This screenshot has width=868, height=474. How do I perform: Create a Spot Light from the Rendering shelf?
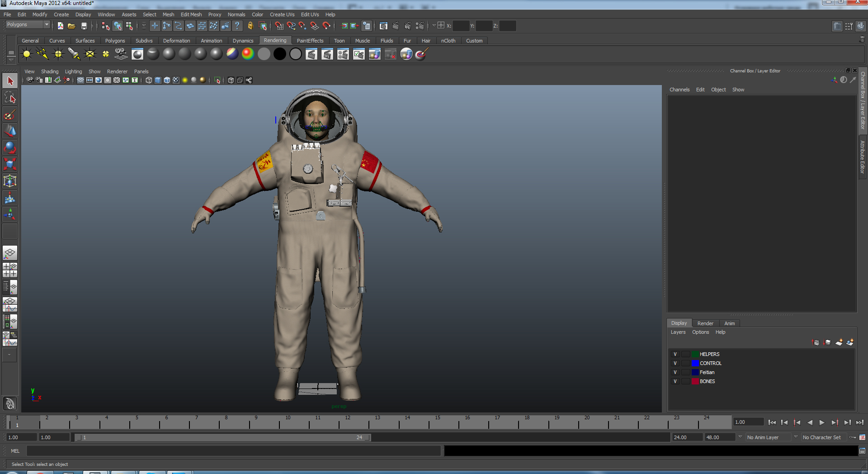tap(74, 54)
